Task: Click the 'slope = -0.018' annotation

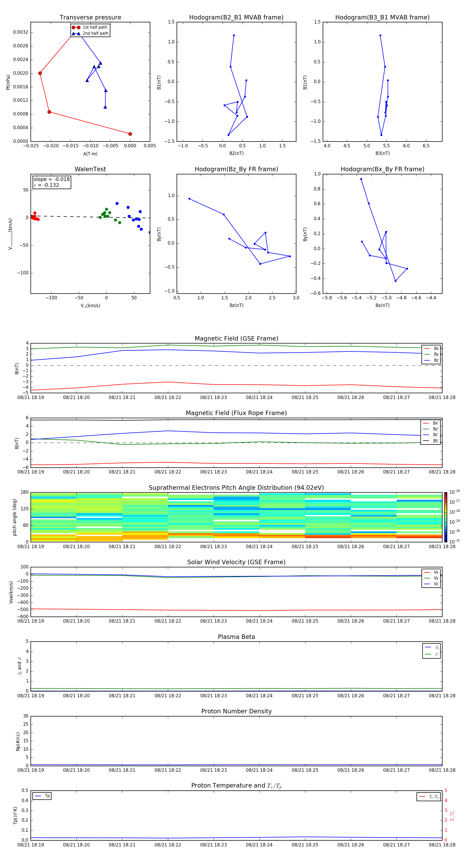Action: 52,179
